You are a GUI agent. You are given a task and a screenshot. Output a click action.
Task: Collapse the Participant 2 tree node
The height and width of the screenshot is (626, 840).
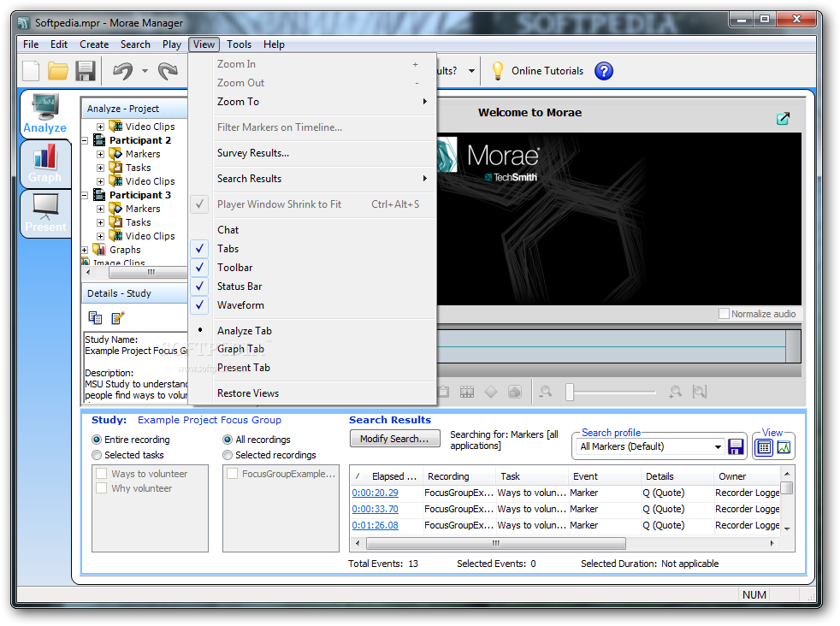click(x=85, y=140)
